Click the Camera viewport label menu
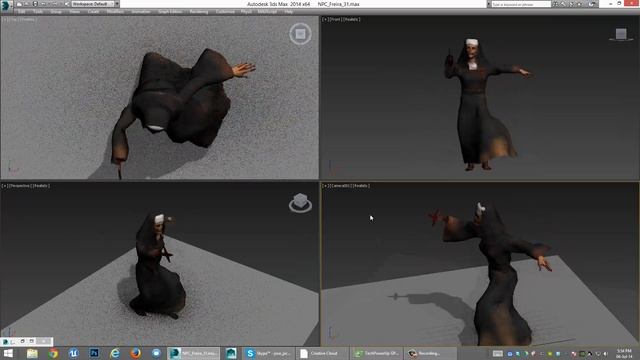 coord(346,186)
